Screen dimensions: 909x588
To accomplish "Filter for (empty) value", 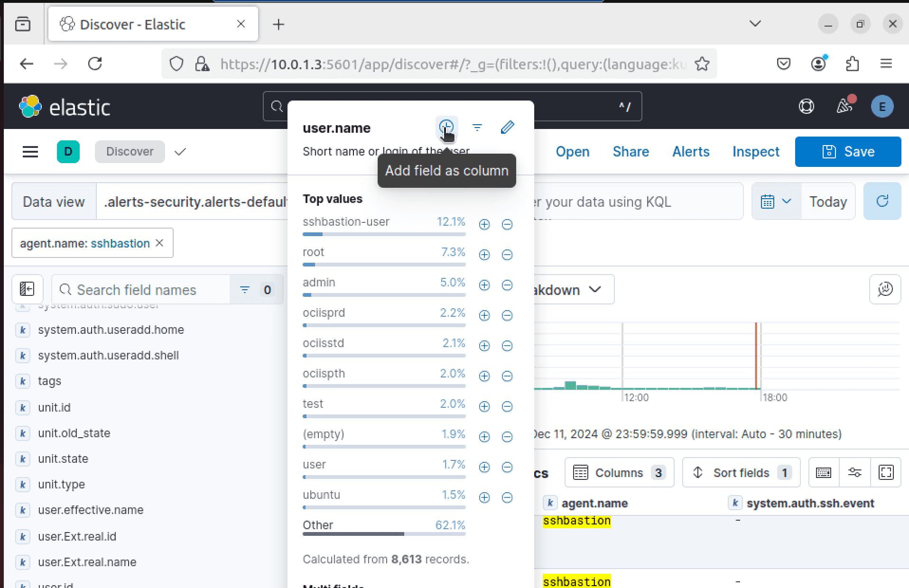I will pyautogui.click(x=484, y=437).
